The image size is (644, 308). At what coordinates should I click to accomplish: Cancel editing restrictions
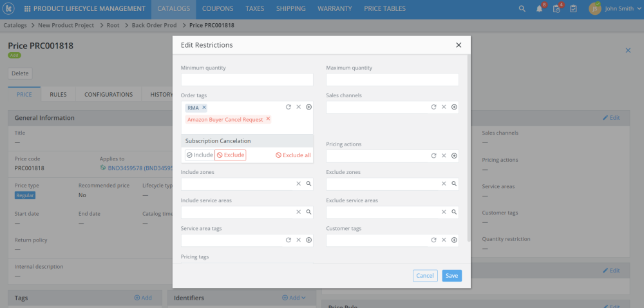coord(425,276)
